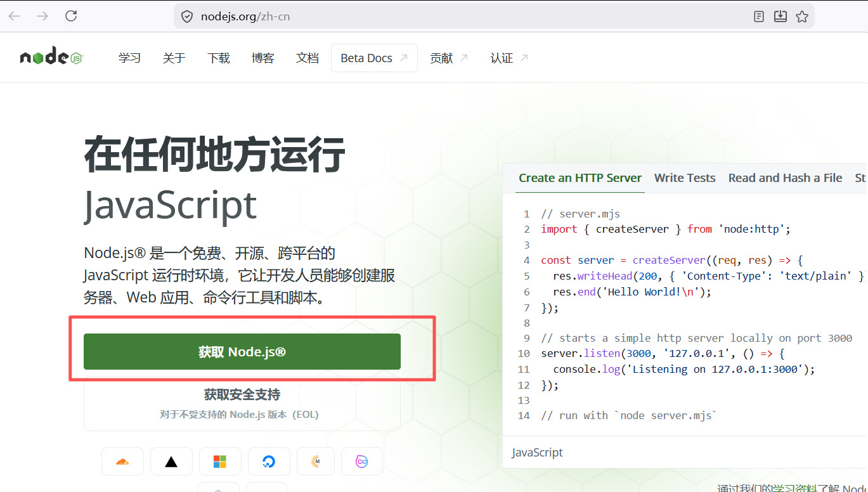Click the '// run with node server.mjs' comment

[629, 415]
